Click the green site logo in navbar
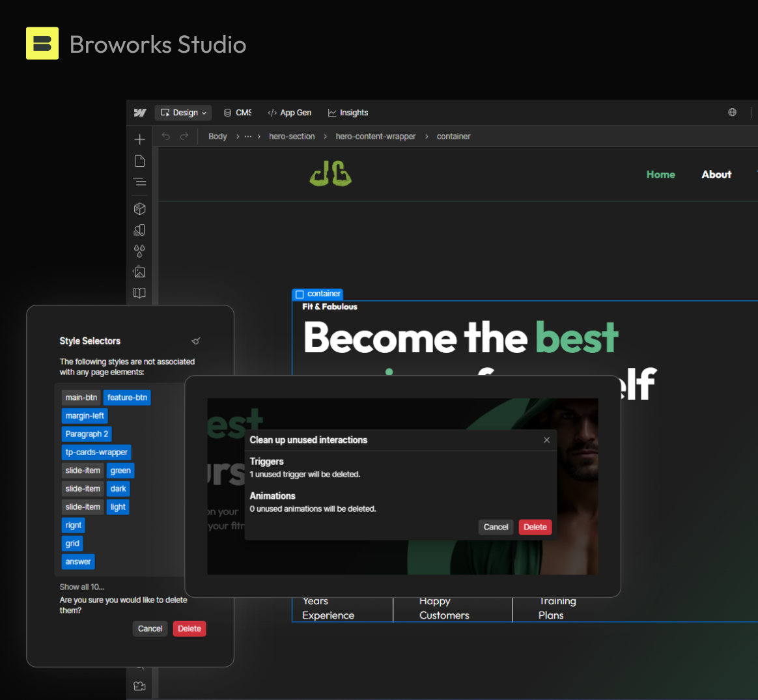The image size is (758, 700). [331, 173]
